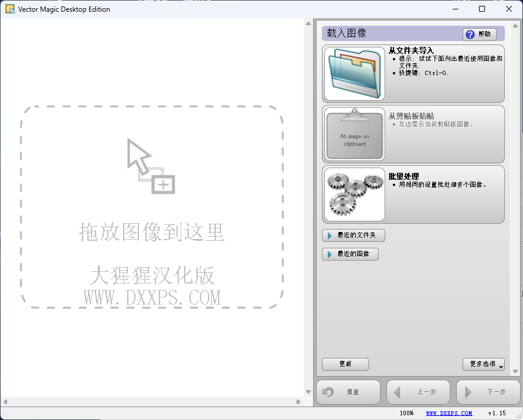Viewport: 523px width, 420px height.
Task: Select the 批量处理 heading text
Action: 403,176
